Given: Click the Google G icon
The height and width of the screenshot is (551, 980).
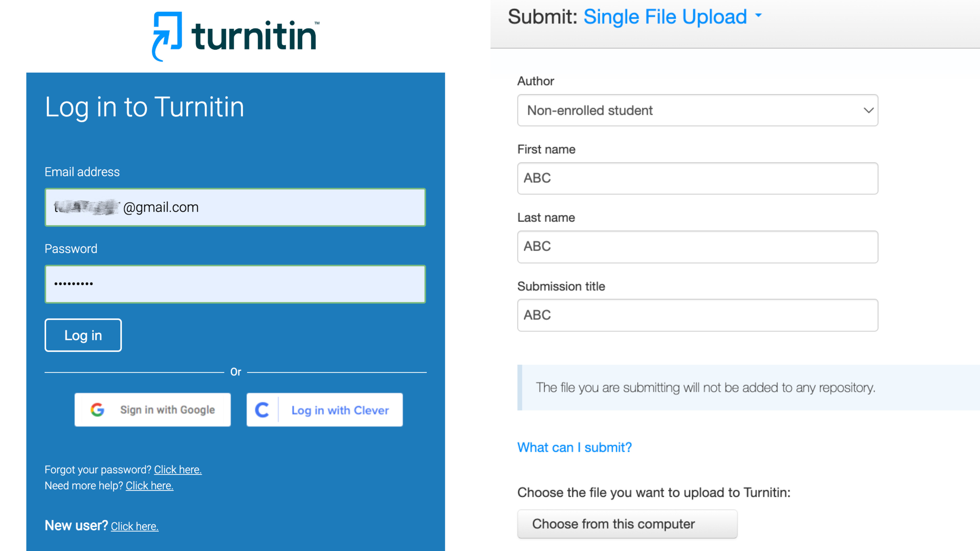Looking at the screenshot, I should click(97, 409).
